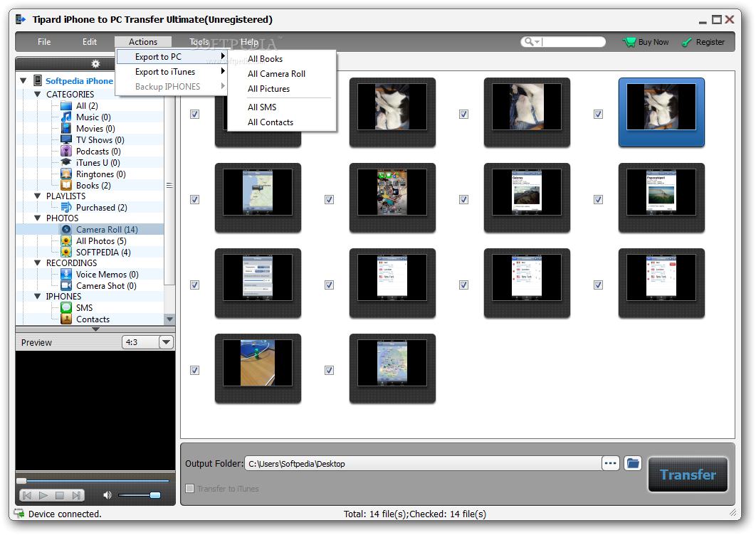Click the Output Folder path field

tap(423, 464)
